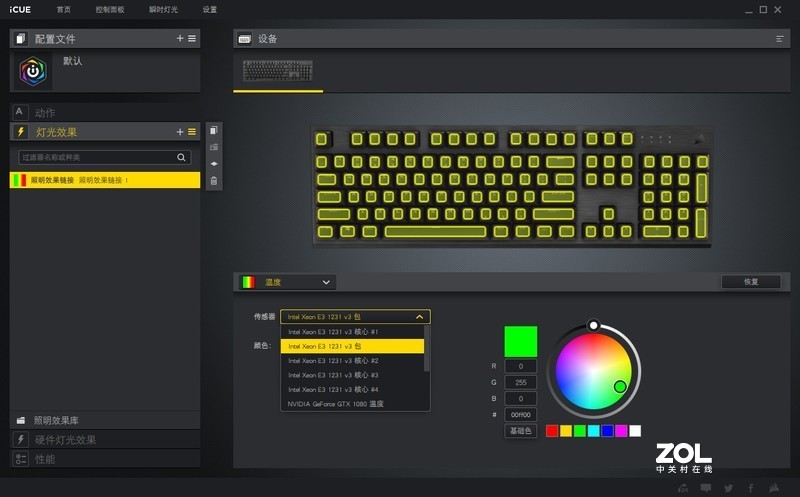Choose highlighted Intel Xeon E3 1231 v3 包

coord(352,346)
